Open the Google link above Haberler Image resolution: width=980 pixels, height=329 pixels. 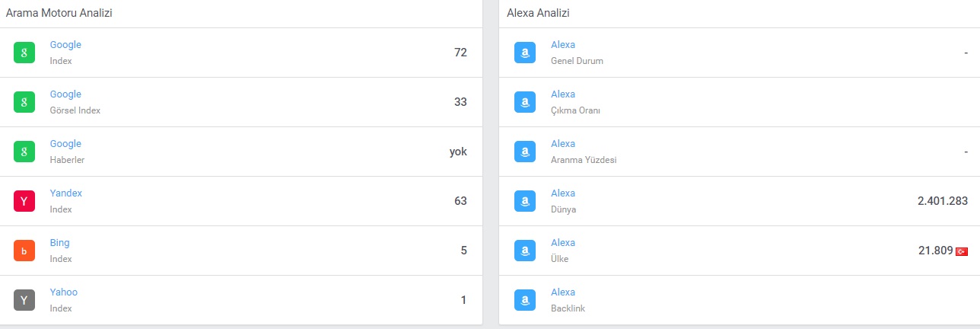pos(65,144)
